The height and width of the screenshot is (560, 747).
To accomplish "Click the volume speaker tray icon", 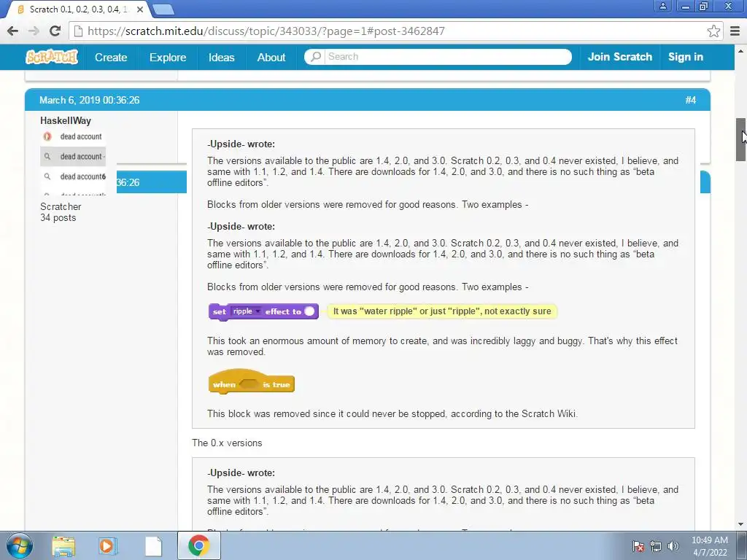I will pos(673,546).
